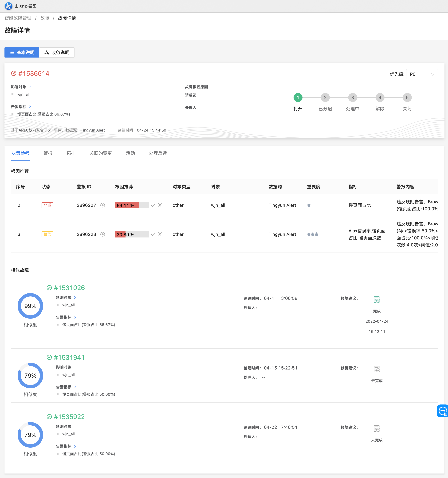Click the 警报内容 column header
Viewport: 448px width, 478px height.
pos(405,187)
